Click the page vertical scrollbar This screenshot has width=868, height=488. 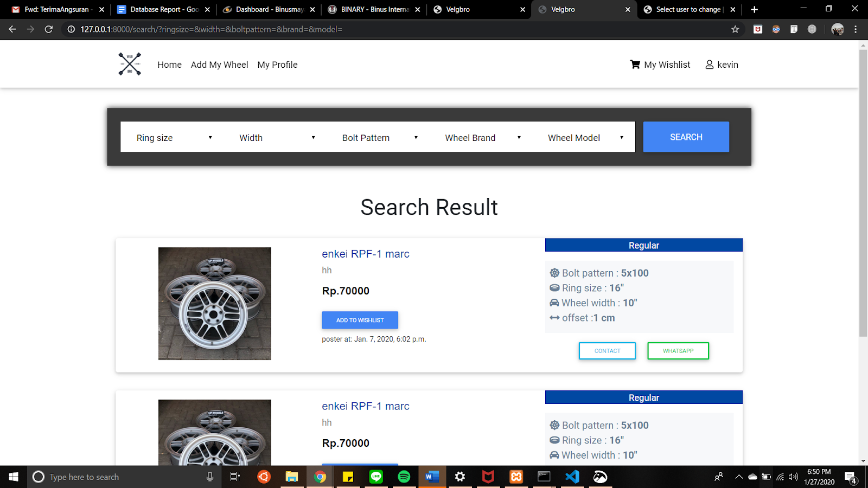(x=863, y=194)
